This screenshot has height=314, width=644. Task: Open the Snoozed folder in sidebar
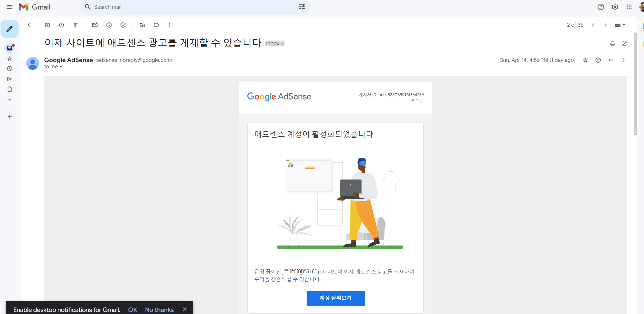click(10, 68)
